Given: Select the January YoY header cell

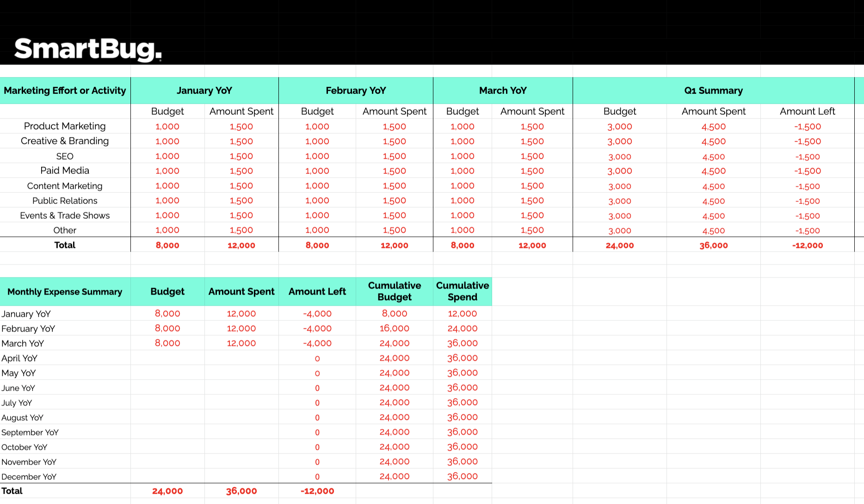Looking at the screenshot, I should coord(204,91).
